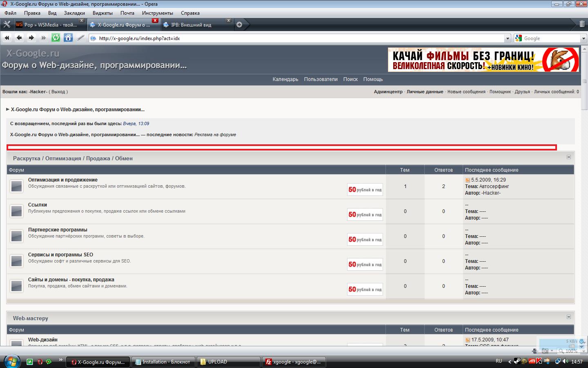
Task: Click the Rewind navigation button
Action: coord(7,38)
